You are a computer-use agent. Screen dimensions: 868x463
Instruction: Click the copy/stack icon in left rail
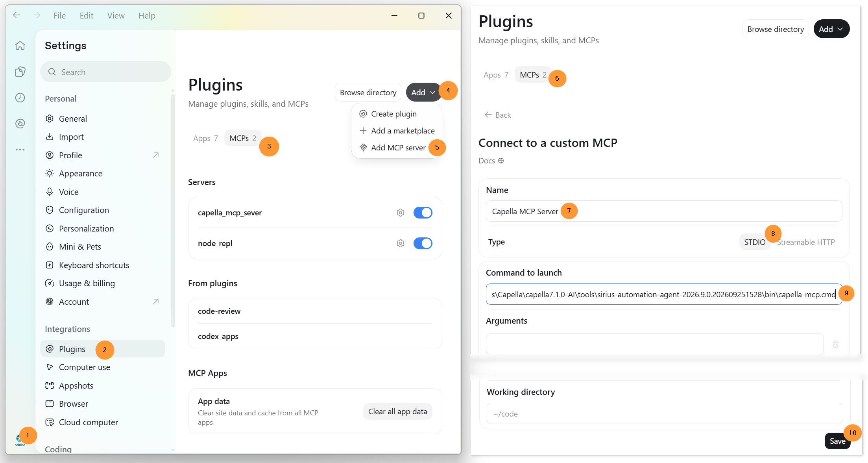click(20, 72)
